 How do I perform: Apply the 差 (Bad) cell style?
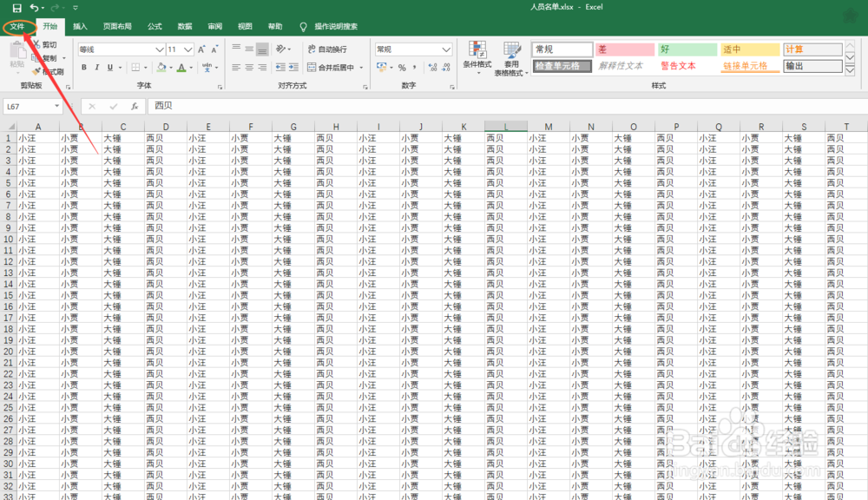point(624,49)
